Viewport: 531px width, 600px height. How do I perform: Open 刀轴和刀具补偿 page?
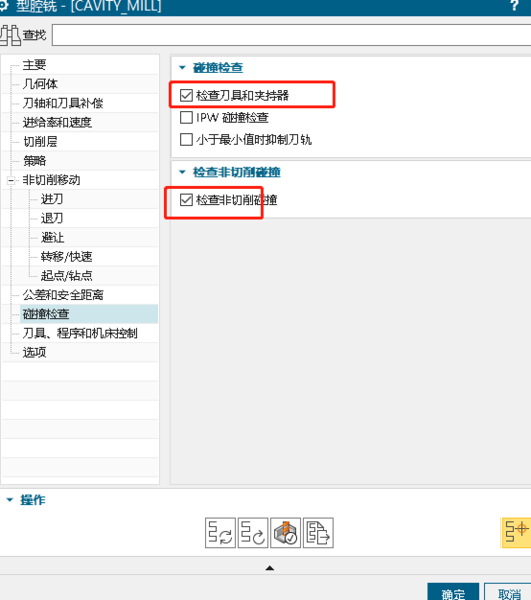tap(63, 103)
